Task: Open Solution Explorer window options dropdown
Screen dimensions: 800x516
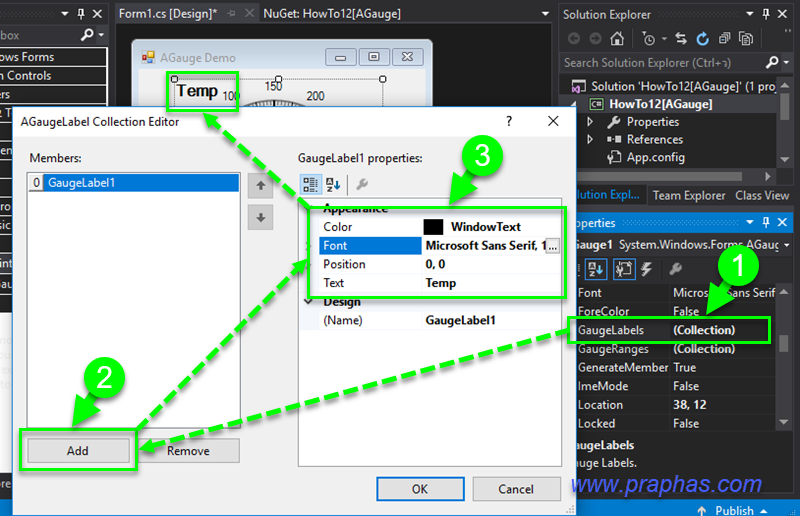Action: 749,14
